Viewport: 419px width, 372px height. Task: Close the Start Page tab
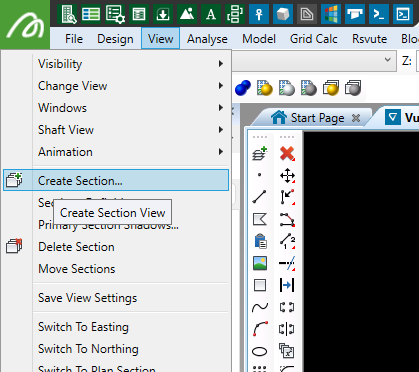[356, 118]
